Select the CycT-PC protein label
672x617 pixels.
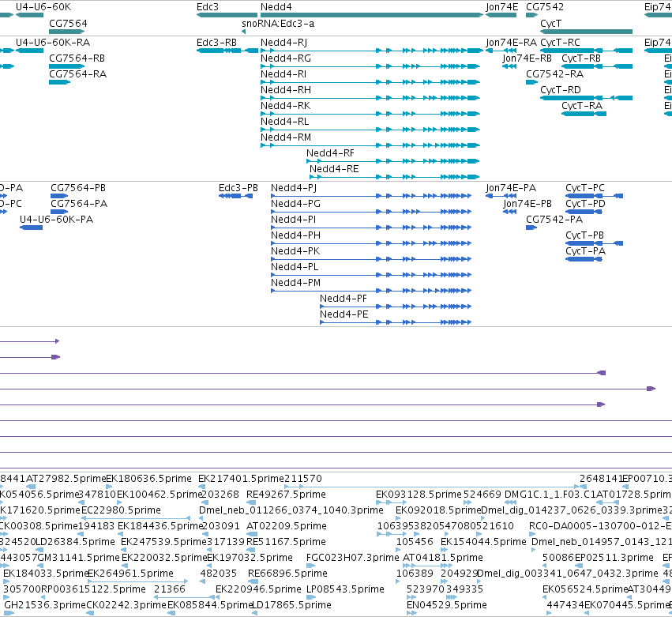coord(585,188)
